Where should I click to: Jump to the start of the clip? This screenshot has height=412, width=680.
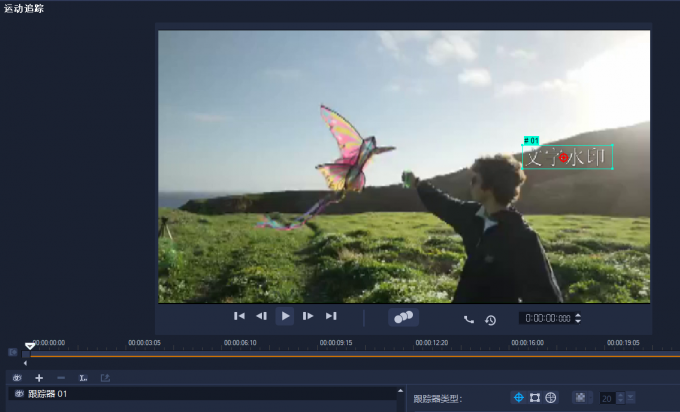click(x=239, y=316)
